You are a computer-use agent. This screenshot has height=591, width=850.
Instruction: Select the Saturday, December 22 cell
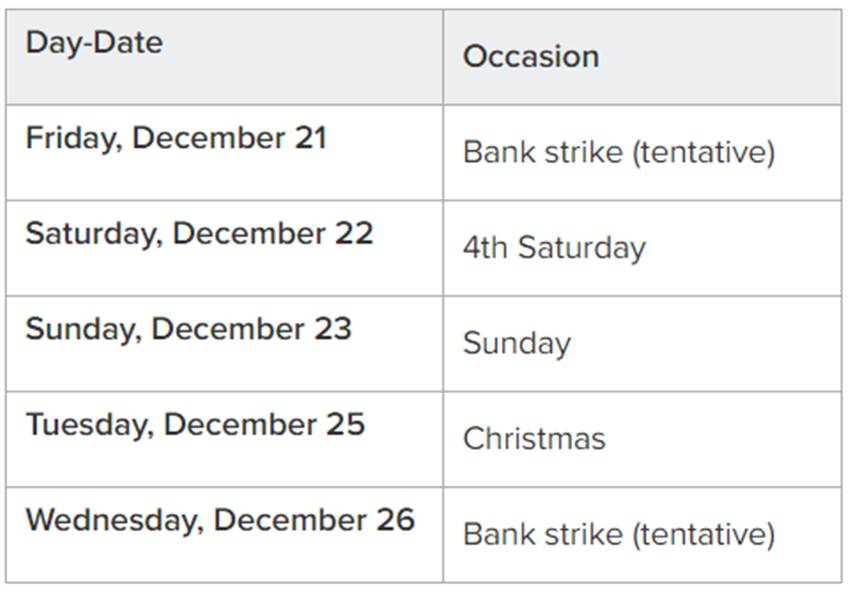pyautogui.click(x=199, y=233)
